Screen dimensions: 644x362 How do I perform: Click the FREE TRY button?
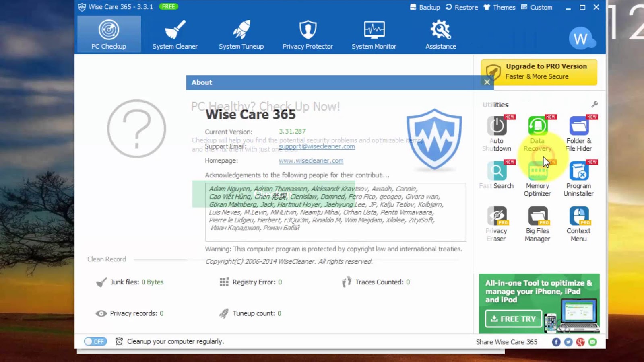[513, 319]
